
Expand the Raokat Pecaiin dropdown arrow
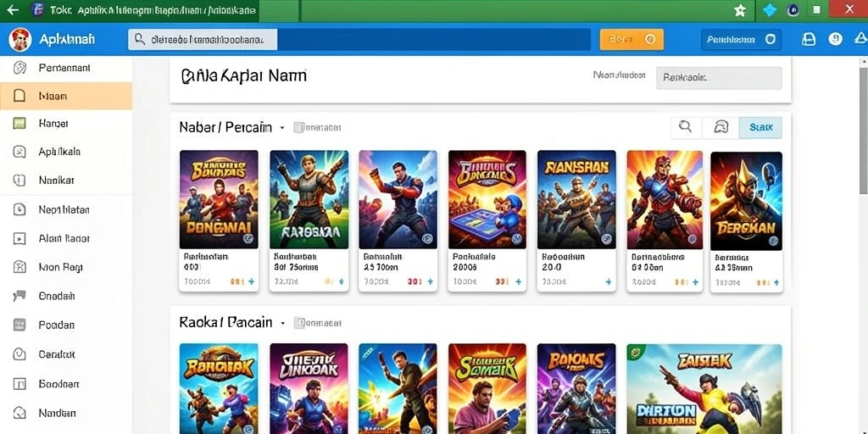[x=283, y=323]
